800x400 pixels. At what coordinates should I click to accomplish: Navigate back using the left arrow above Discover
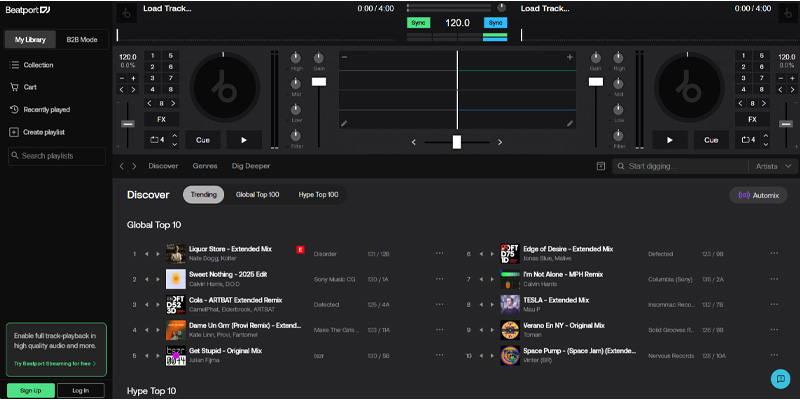point(122,166)
